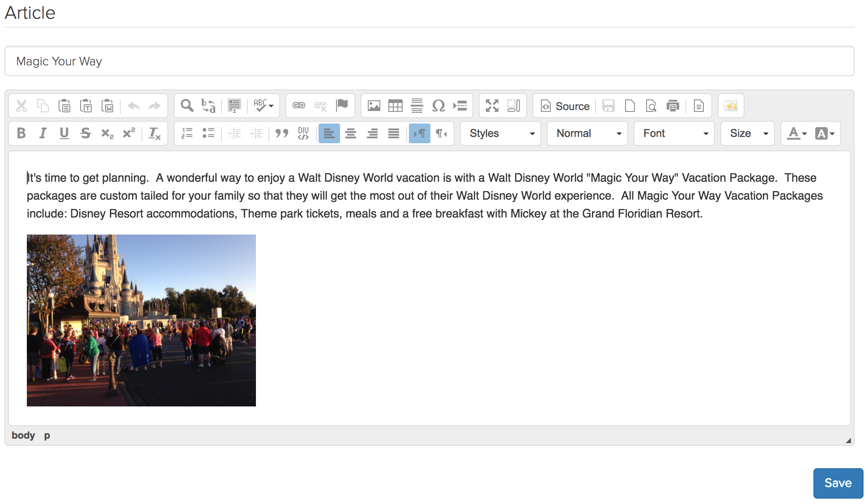
Task: Open the Background Color picker
Action: (825, 133)
